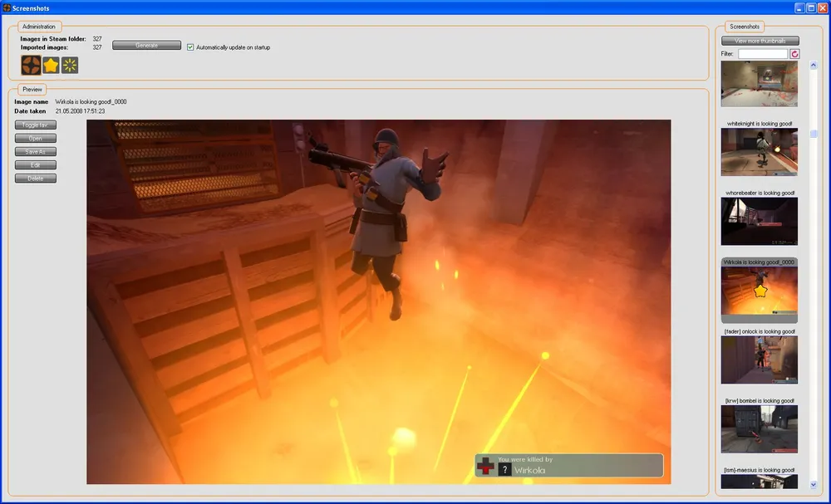Click the thumbnail list scrollbar handle
This screenshot has height=504, width=831.
[x=814, y=135]
